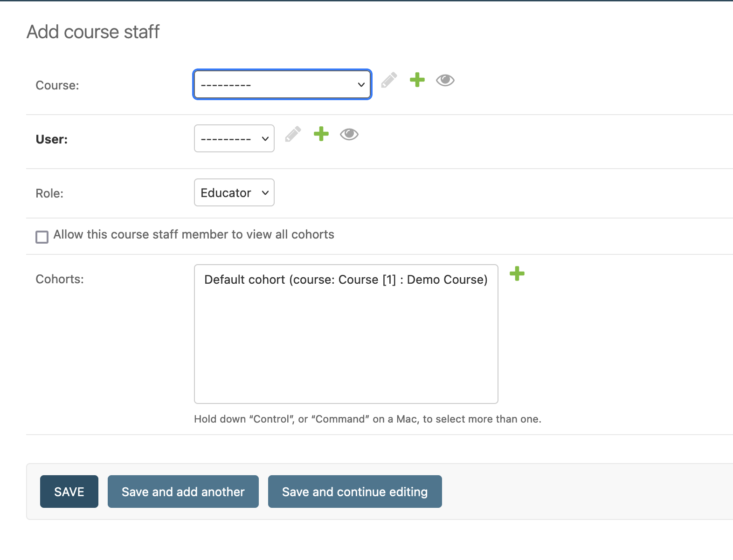The height and width of the screenshot is (560, 733).
Task: Select Default cohort in the Cohorts list
Action: pos(346,280)
